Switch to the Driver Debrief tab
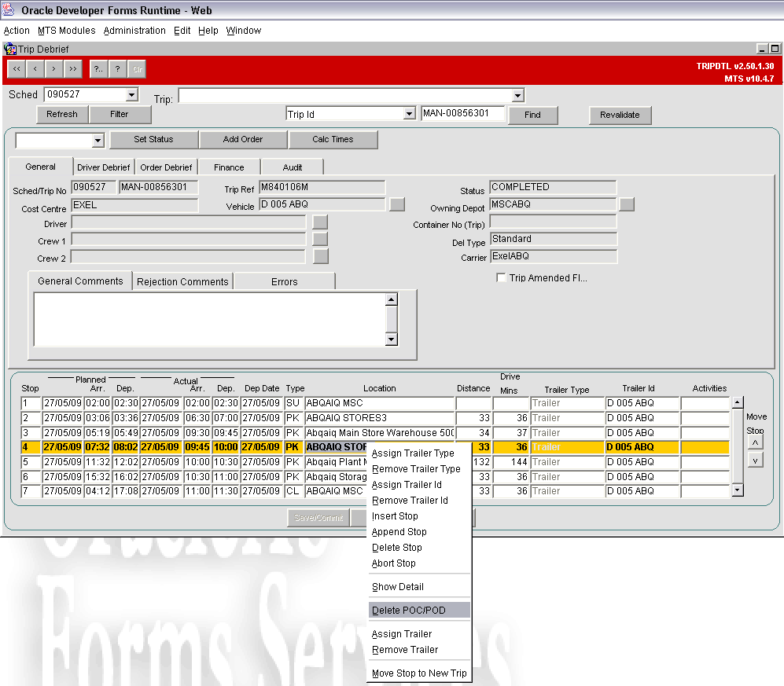Image resolution: width=784 pixels, height=686 pixels. coord(104,167)
